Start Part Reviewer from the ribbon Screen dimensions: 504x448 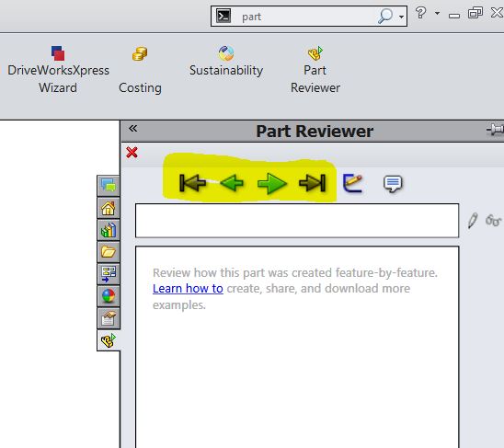[315, 70]
